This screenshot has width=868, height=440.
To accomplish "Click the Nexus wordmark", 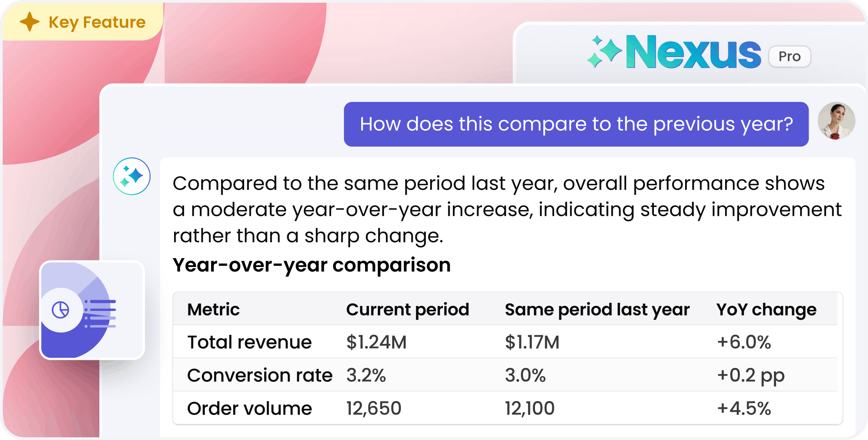I will 694,52.
